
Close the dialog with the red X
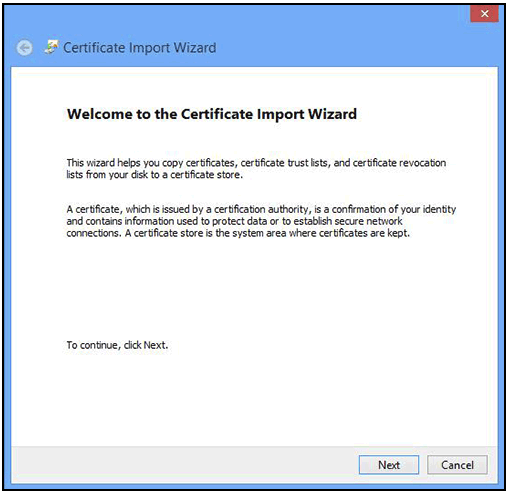(x=484, y=14)
